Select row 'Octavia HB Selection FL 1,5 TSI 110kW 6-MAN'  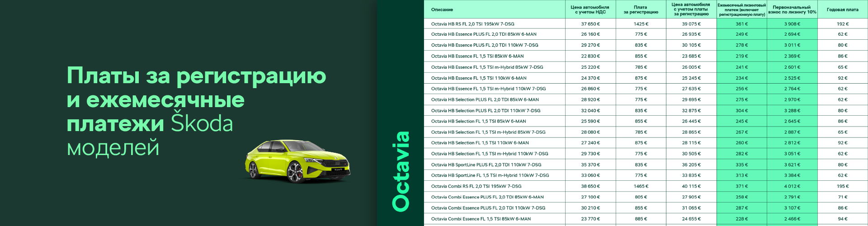click(x=646, y=143)
